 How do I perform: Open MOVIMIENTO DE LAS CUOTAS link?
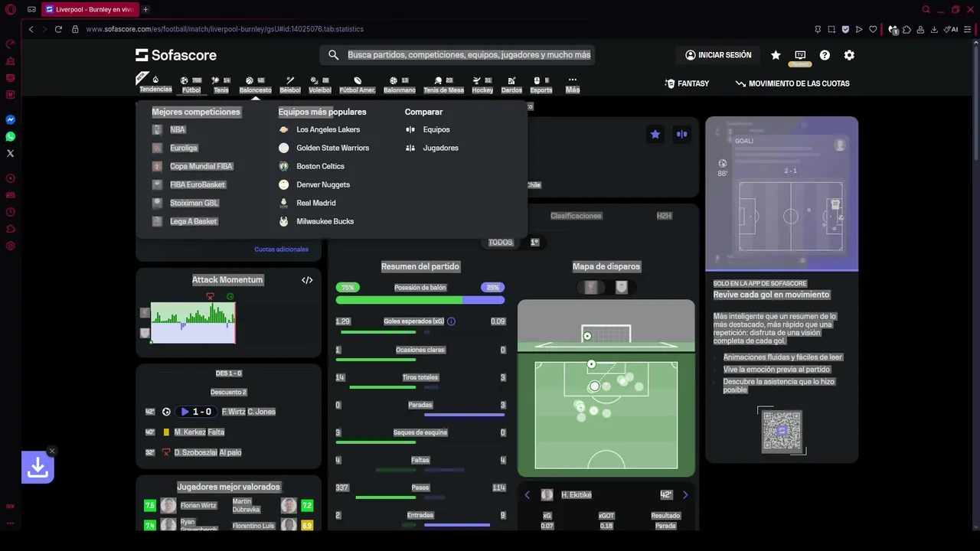click(x=792, y=83)
